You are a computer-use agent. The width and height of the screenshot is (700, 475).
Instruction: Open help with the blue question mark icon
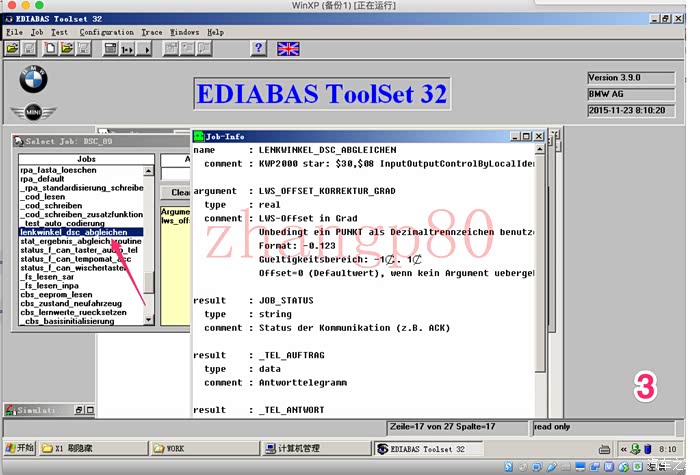click(x=258, y=48)
